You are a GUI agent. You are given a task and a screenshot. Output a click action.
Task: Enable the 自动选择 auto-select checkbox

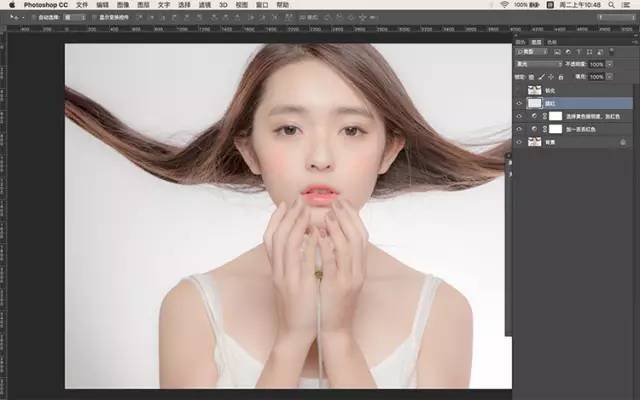[38, 18]
